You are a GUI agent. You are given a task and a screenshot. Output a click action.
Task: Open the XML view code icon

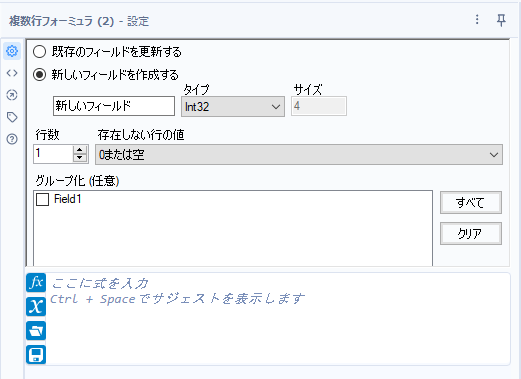[12, 73]
